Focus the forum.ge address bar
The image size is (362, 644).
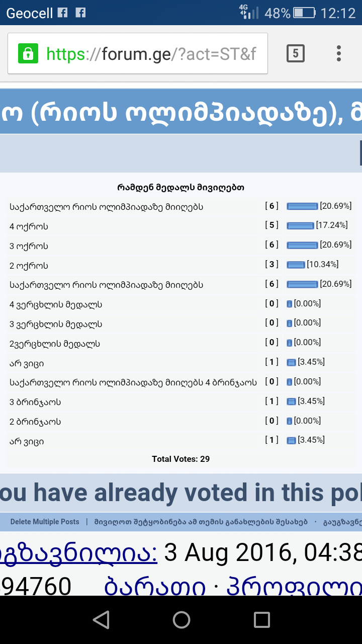click(x=151, y=53)
